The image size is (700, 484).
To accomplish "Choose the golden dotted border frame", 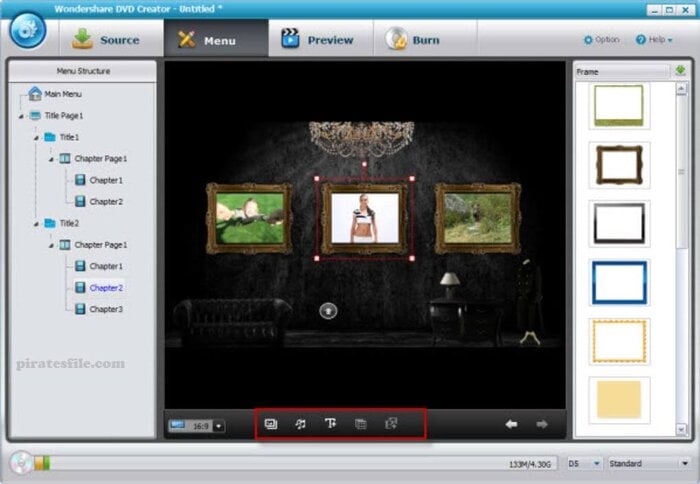I will (619, 342).
